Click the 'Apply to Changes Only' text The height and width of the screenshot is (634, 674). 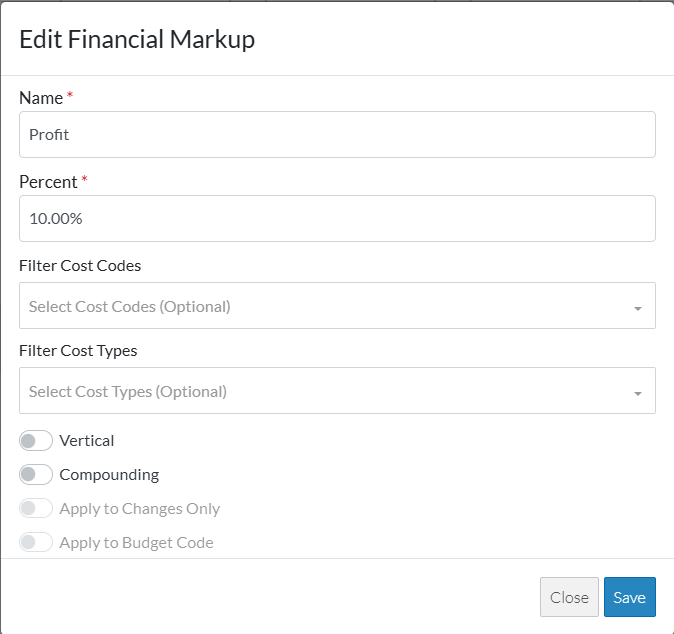coord(140,509)
